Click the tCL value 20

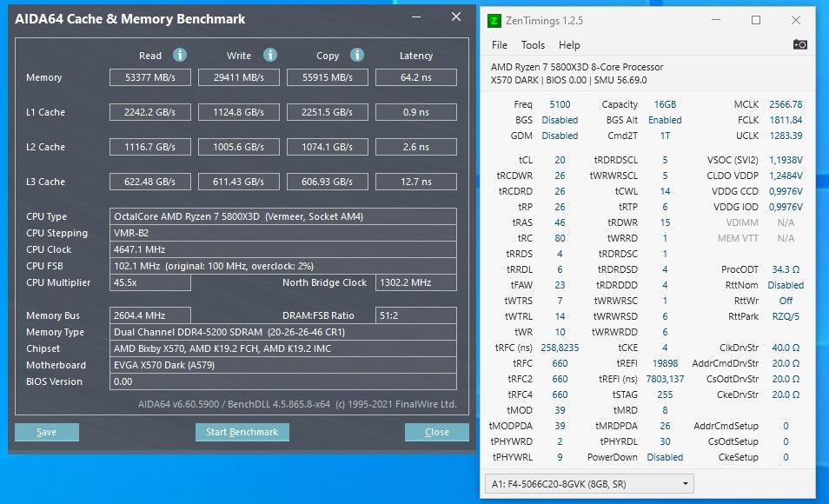click(x=560, y=160)
